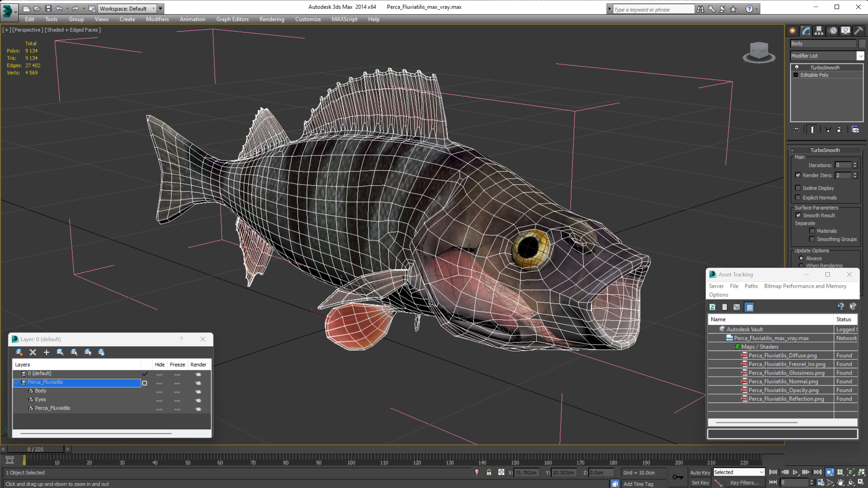Click Highlight Selected Objects' Layers icon
Screen dimensions: 868x488
click(x=74, y=352)
